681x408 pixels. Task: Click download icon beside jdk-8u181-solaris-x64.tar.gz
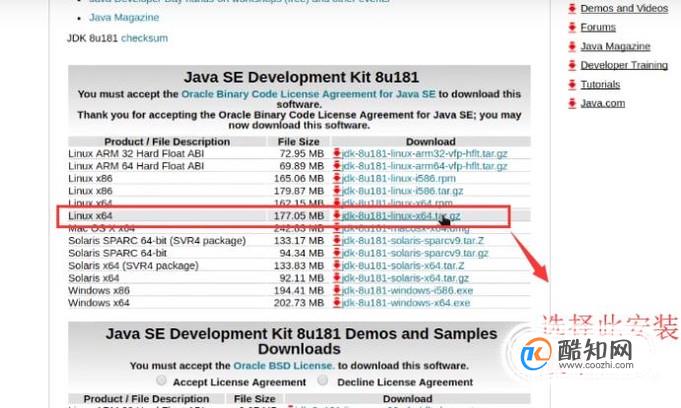[337, 278]
